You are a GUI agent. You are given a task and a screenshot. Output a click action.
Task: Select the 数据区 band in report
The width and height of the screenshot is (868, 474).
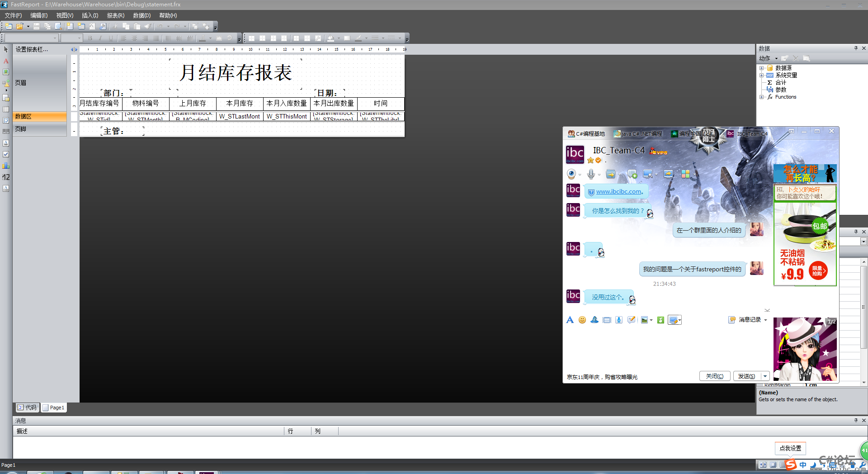pyautogui.click(x=40, y=117)
